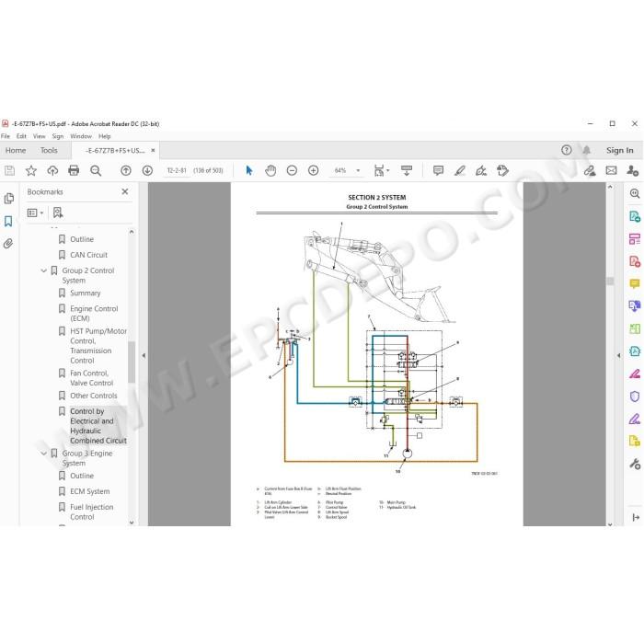Click the Zoom out minus icon
The image size is (644, 644).
[x=292, y=170]
